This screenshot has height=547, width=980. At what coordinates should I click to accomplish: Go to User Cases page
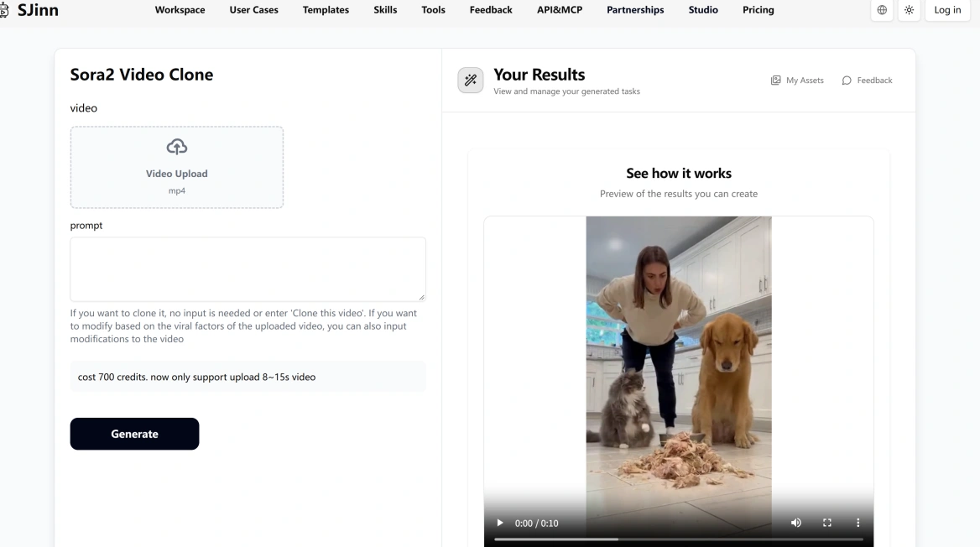click(253, 10)
